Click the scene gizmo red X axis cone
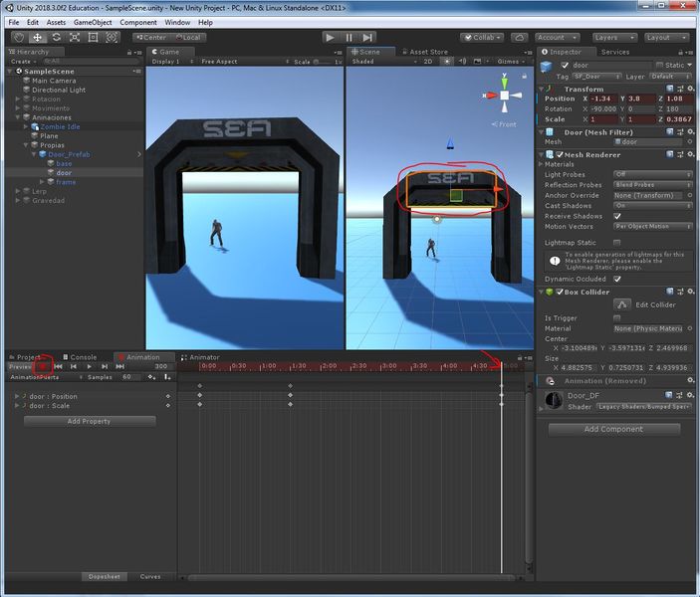This screenshot has width=700, height=597. (x=491, y=96)
